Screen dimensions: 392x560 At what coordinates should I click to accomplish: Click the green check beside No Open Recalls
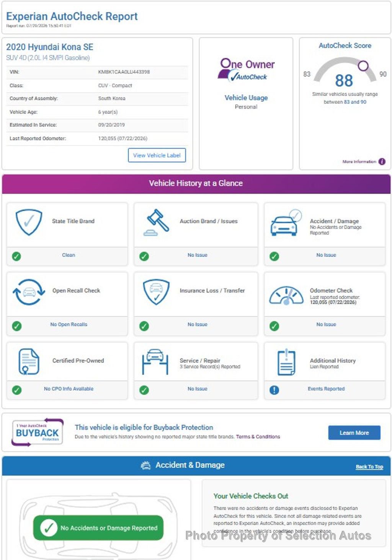[16, 326]
